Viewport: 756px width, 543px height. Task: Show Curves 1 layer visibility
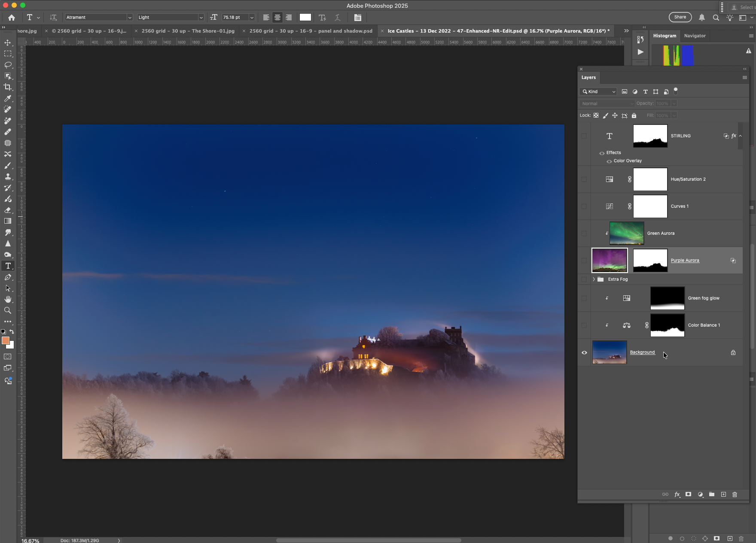584,206
